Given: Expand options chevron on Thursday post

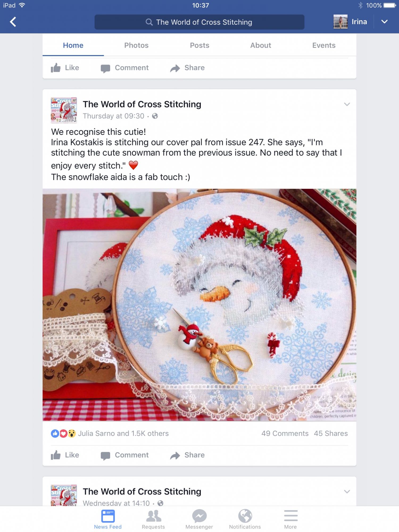Looking at the screenshot, I should pyautogui.click(x=347, y=104).
